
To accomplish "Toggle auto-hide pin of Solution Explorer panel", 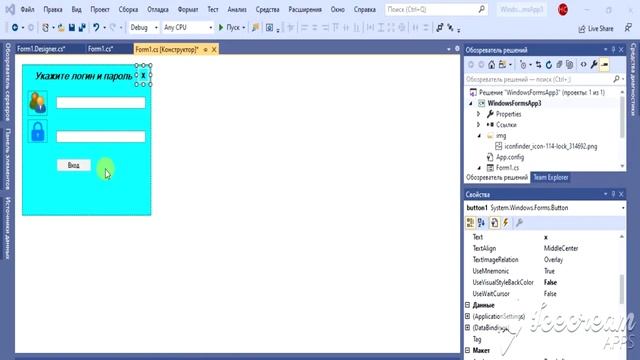I will tap(613, 50).
